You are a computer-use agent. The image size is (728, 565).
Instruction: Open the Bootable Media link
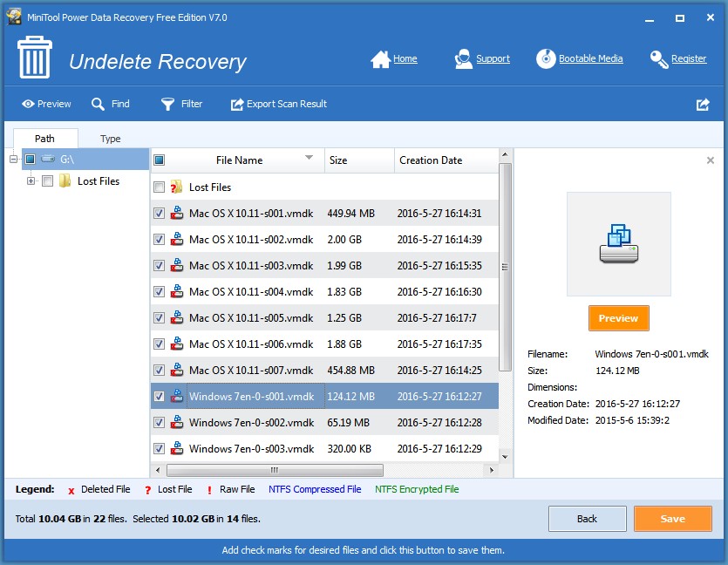point(590,58)
